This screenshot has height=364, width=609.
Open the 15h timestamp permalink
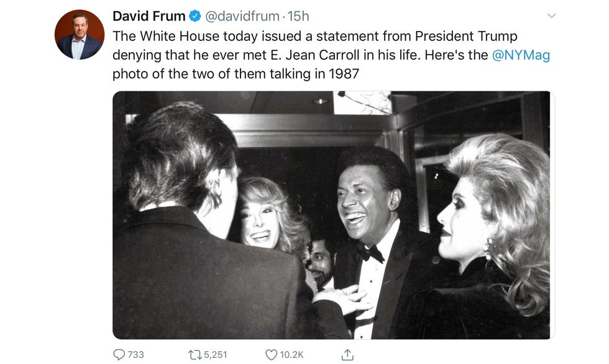[298, 16]
